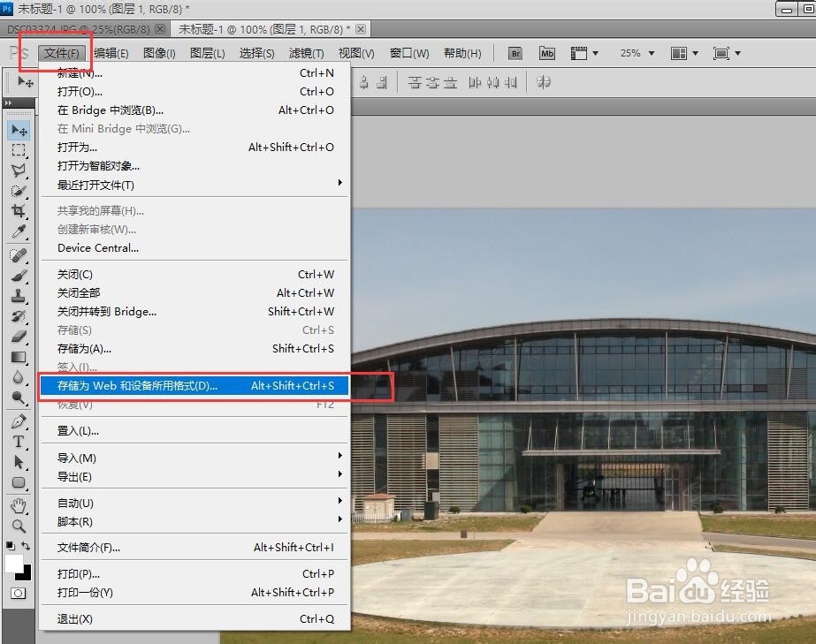Open Device Central menu entry

click(x=194, y=248)
